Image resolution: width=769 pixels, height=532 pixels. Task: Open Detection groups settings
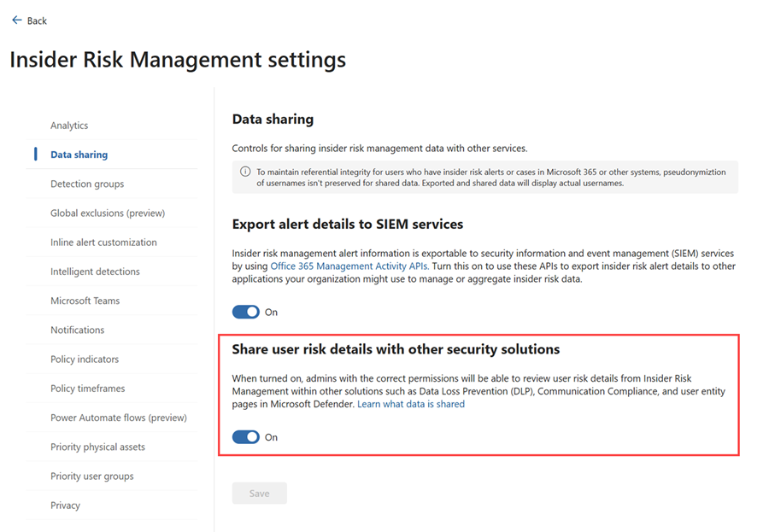tap(87, 184)
